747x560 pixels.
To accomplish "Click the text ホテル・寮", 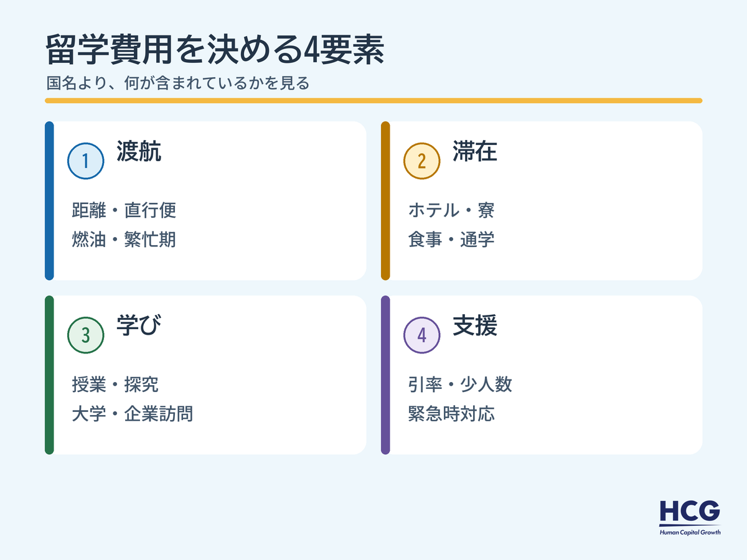I will click(451, 210).
